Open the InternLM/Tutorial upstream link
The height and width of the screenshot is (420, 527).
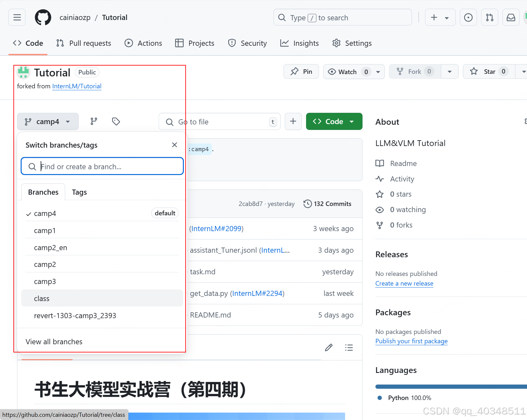pyautogui.click(x=77, y=86)
